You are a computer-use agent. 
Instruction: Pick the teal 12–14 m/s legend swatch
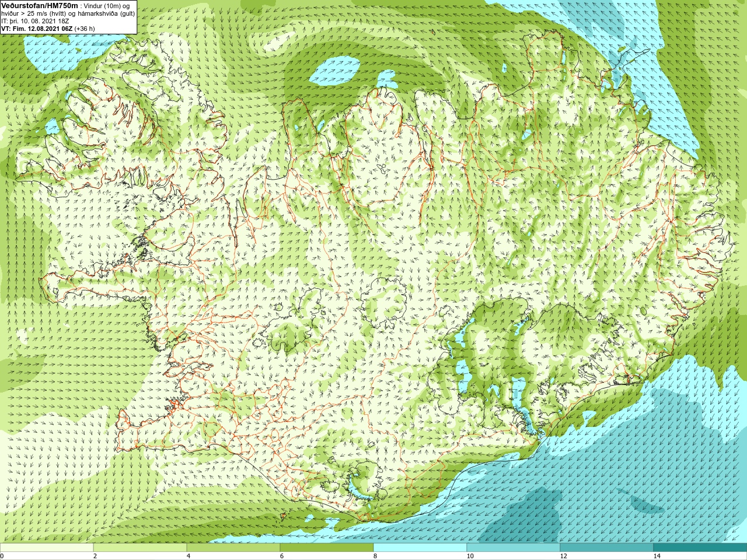tap(607, 548)
